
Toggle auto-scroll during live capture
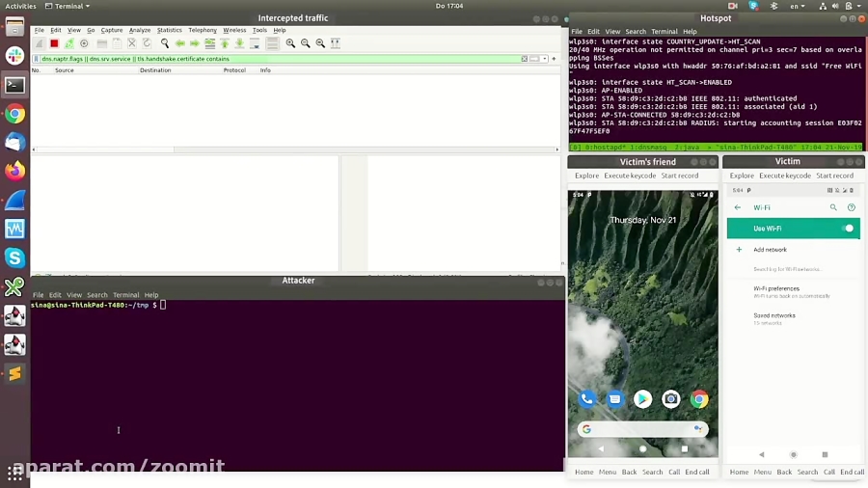pos(255,43)
